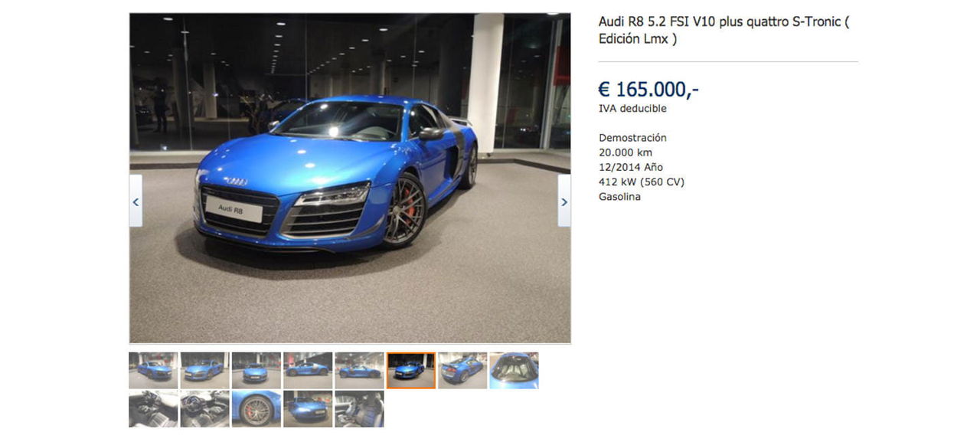Click the Audi R8 5.2 FSI listing title
This screenshot has width=980, height=442.
coord(724,30)
